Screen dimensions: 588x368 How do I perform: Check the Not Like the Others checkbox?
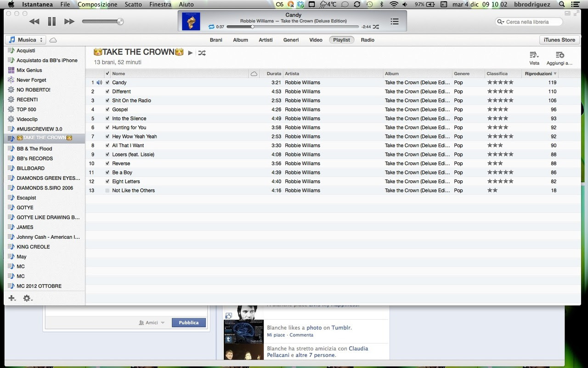pos(107,190)
